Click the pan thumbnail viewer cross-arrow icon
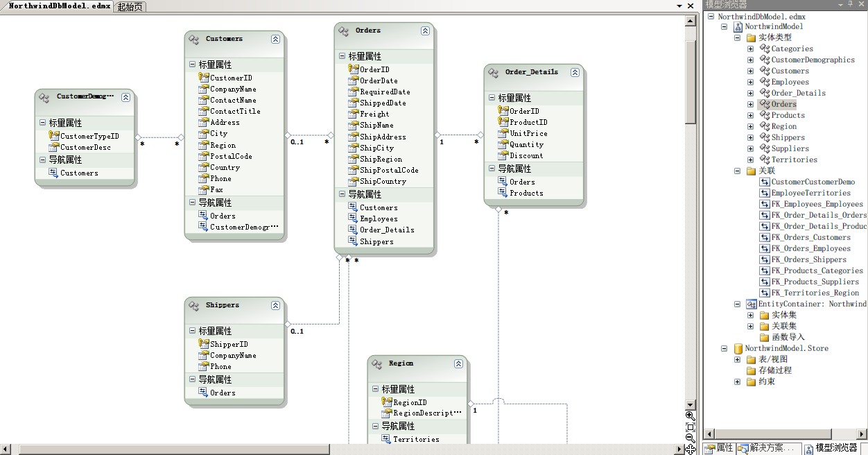The image size is (868, 455). 691,449
